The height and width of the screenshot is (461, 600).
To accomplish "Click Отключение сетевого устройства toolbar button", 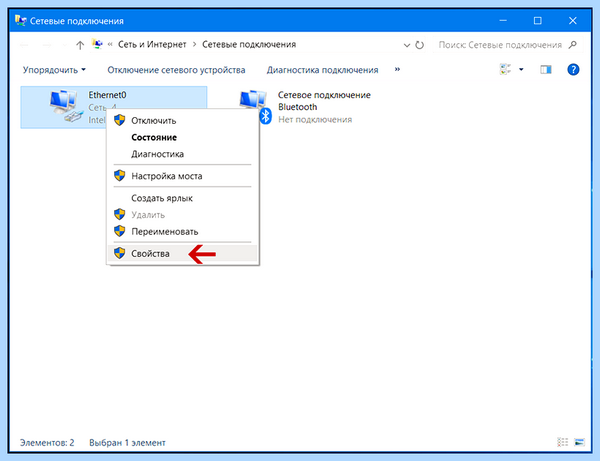I will pos(176,70).
